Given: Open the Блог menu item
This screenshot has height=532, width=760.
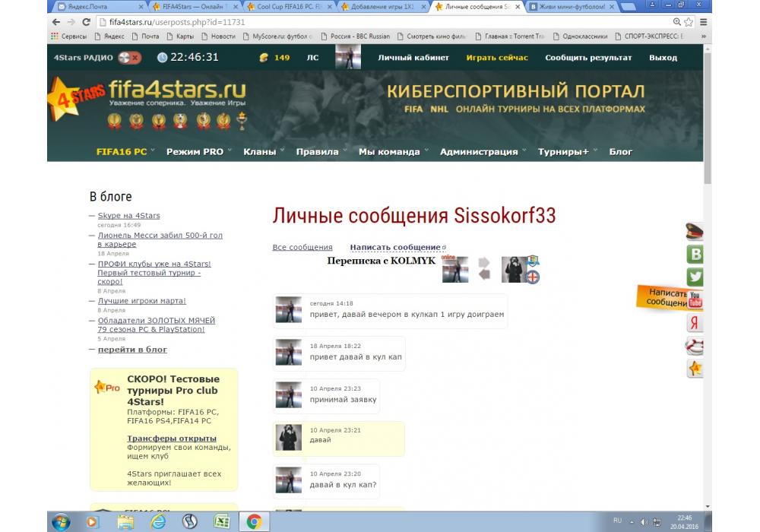Looking at the screenshot, I should click(x=620, y=151).
